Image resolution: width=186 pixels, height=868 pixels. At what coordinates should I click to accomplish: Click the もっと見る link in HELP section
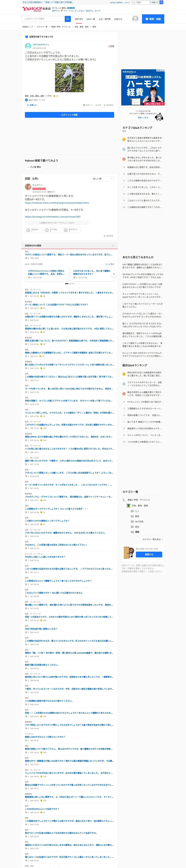[x=110, y=264]
